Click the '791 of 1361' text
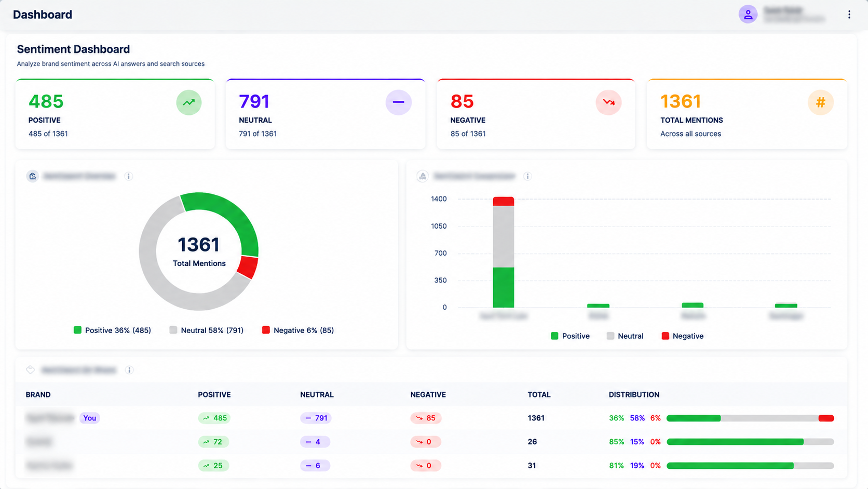868x489 pixels. point(257,134)
